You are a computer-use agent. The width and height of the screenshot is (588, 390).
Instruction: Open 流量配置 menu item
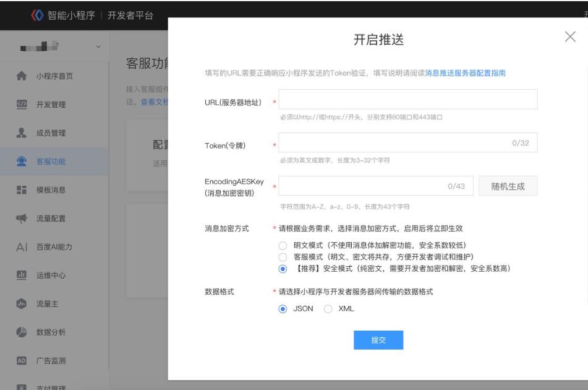coord(54,219)
